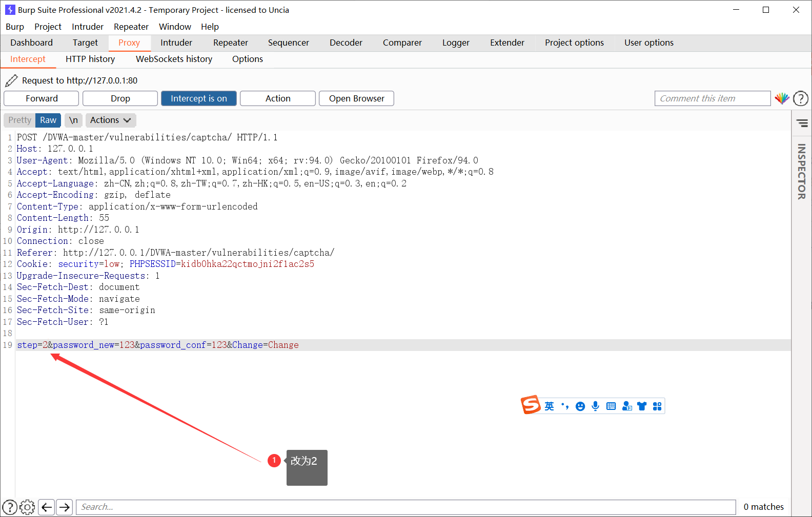Click the Comment this item field
Viewport: 812px width, 517px height.
coord(713,98)
